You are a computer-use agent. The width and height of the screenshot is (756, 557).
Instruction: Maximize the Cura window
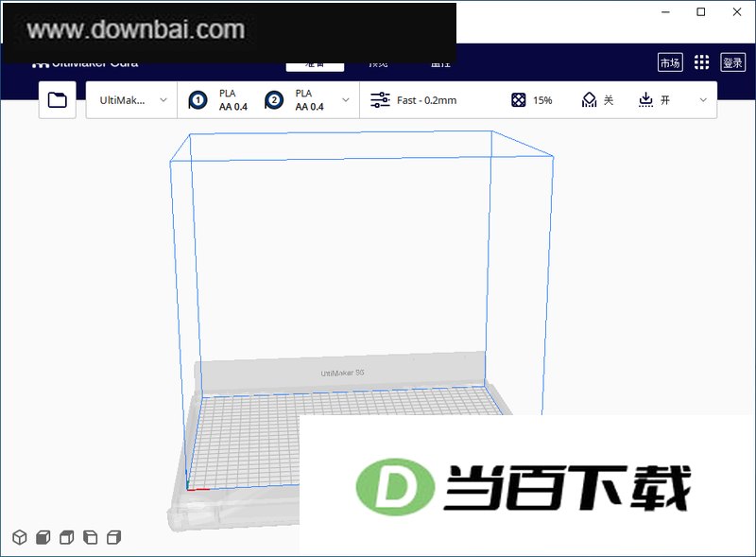click(701, 12)
